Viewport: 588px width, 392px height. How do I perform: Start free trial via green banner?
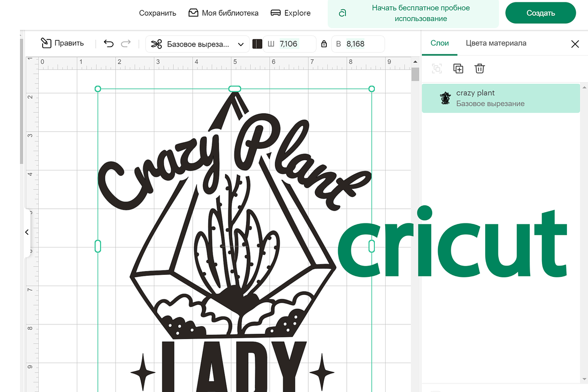tap(414, 13)
